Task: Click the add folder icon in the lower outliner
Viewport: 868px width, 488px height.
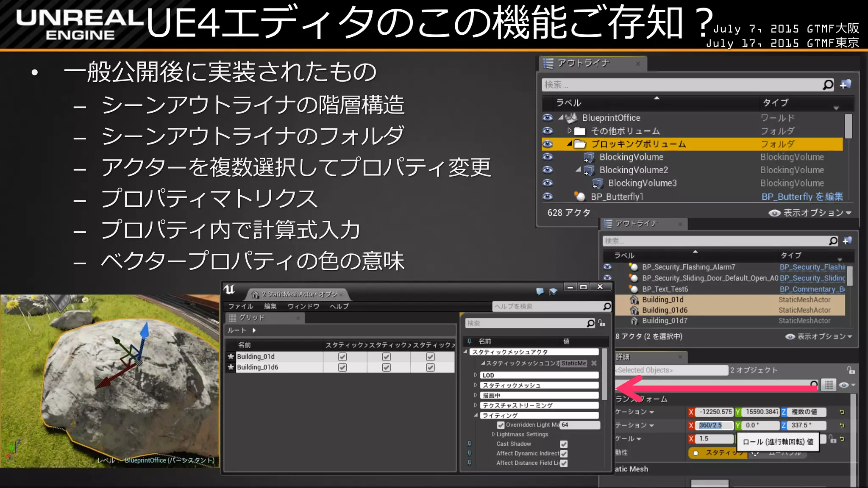Action: (x=847, y=241)
